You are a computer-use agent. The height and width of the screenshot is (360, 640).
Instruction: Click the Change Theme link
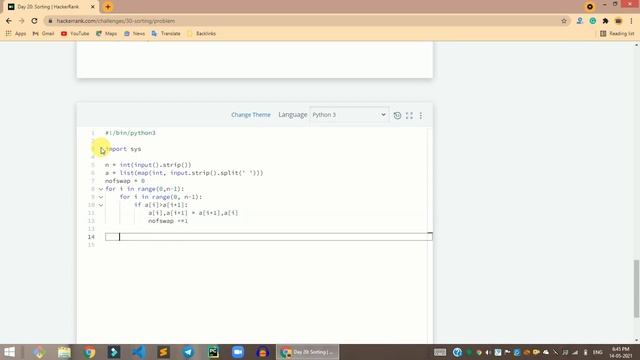[251, 115]
